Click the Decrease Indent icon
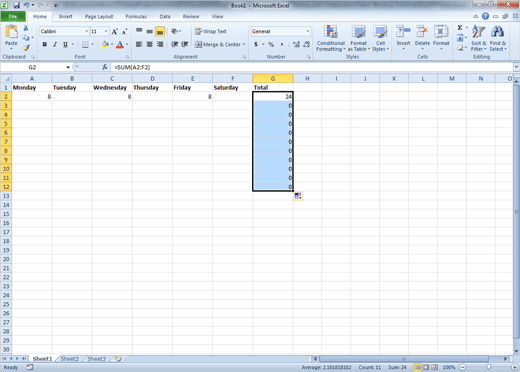The image size is (520, 372). (x=175, y=44)
